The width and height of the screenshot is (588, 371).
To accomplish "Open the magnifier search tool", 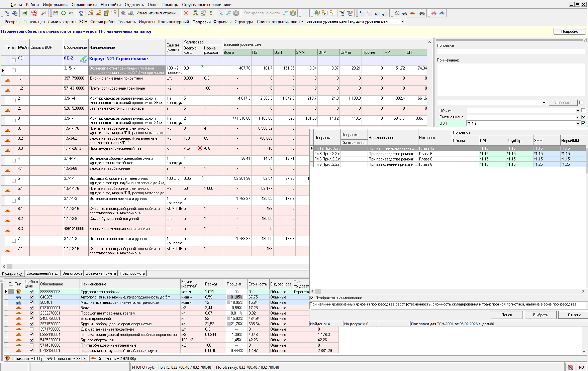I will pos(43,13).
